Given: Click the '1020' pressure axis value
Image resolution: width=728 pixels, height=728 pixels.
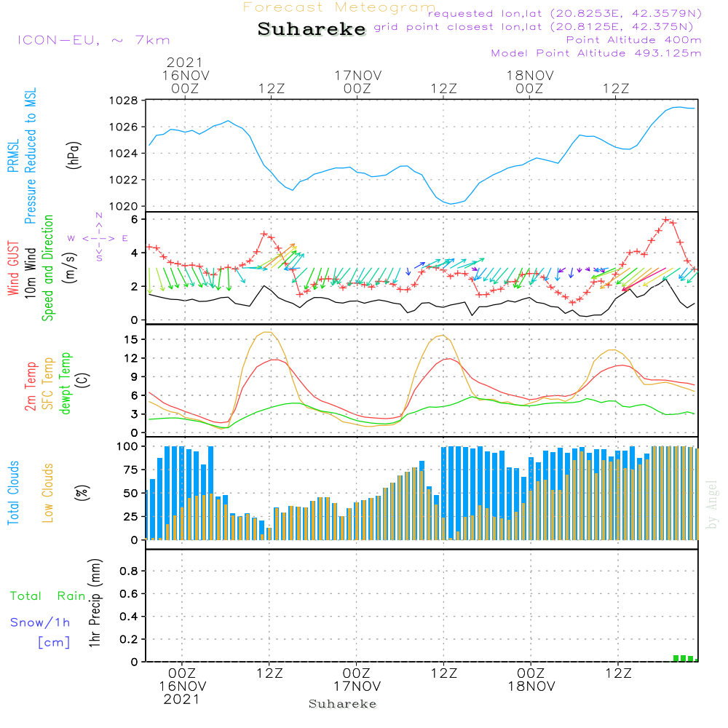Looking at the screenshot, I should tap(123, 206).
